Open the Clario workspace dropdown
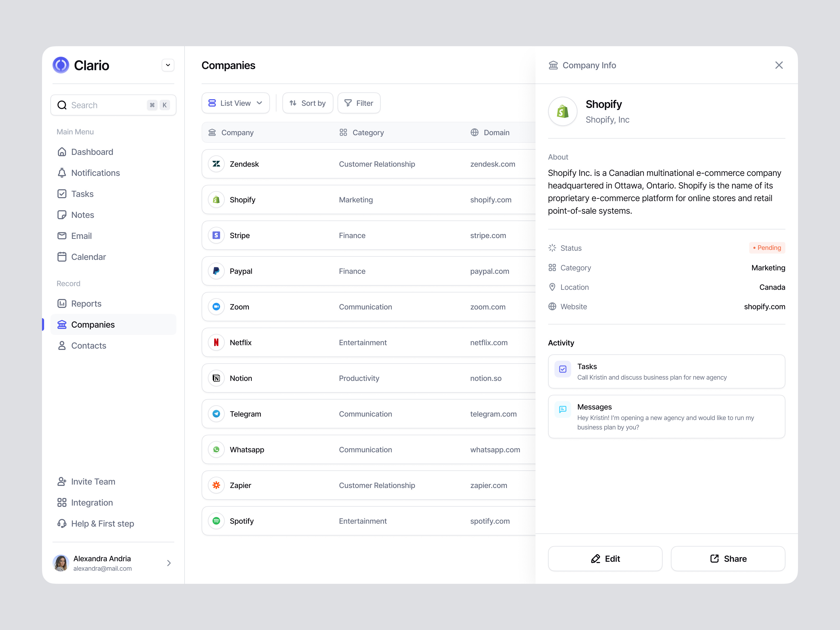The image size is (840, 630). [x=168, y=65]
